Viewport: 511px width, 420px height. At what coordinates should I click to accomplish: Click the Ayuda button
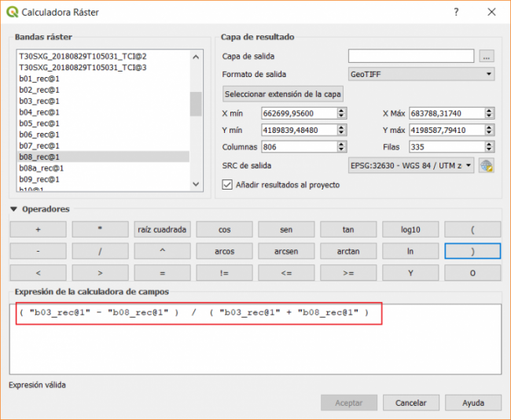(x=473, y=403)
